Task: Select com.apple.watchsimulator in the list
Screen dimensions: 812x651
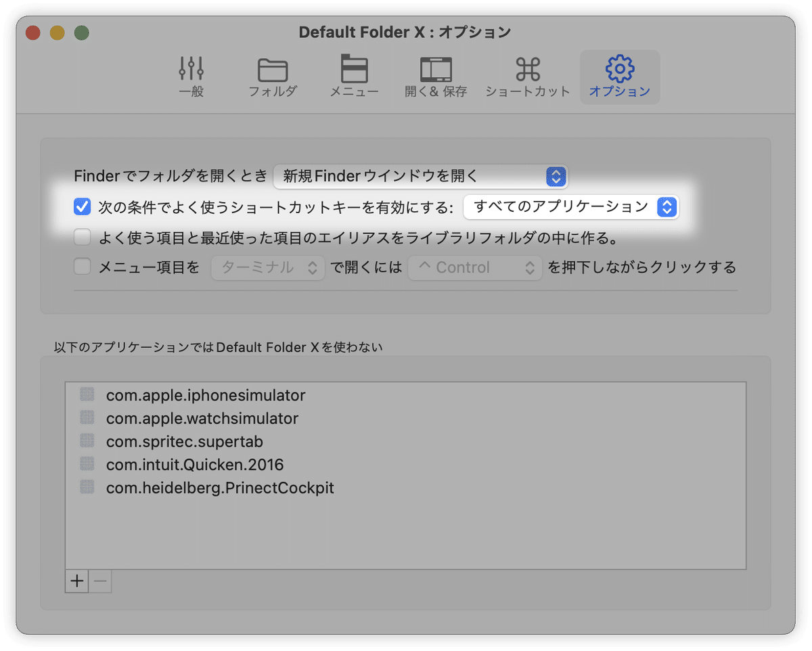Action: point(405,418)
